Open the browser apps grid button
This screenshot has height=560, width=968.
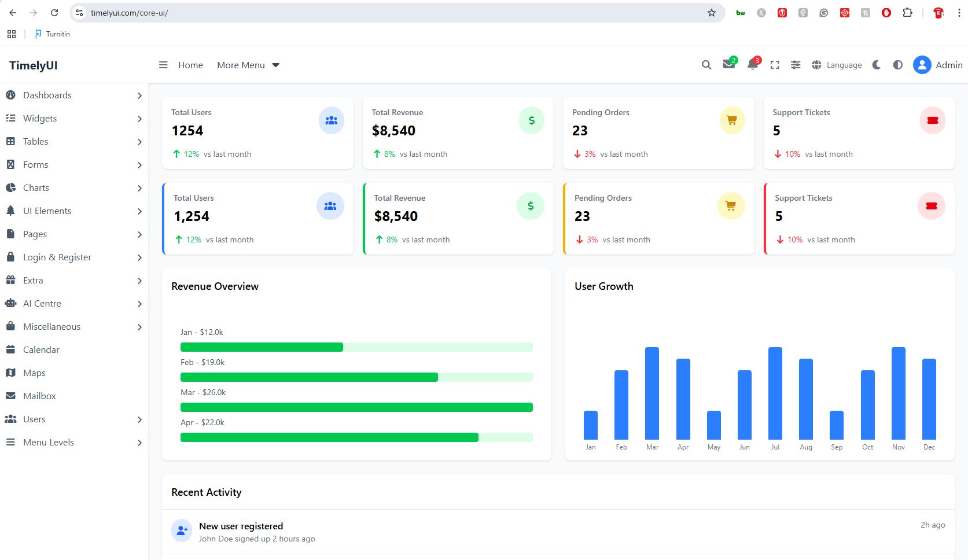pos(12,34)
